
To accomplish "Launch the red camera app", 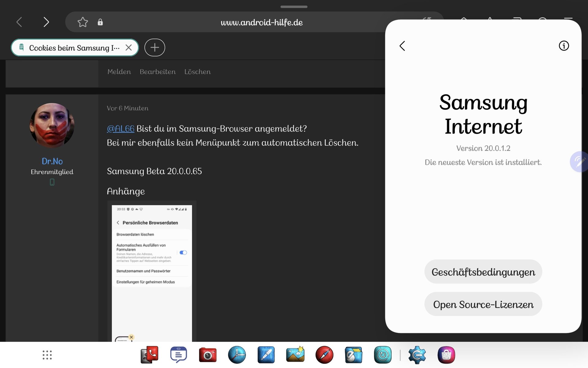I will (x=208, y=355).
